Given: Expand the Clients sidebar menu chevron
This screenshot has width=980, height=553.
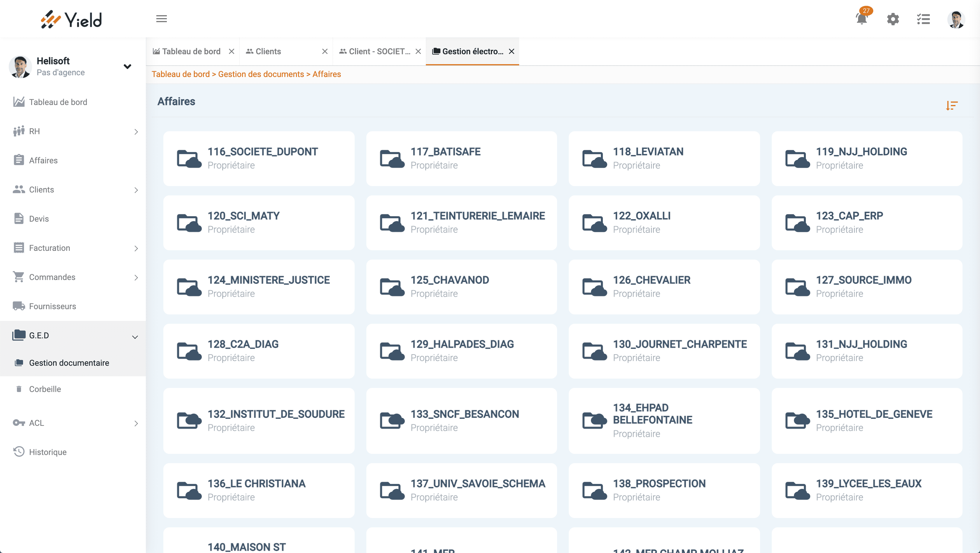Looking at the screenshot, I should (136, 190).
